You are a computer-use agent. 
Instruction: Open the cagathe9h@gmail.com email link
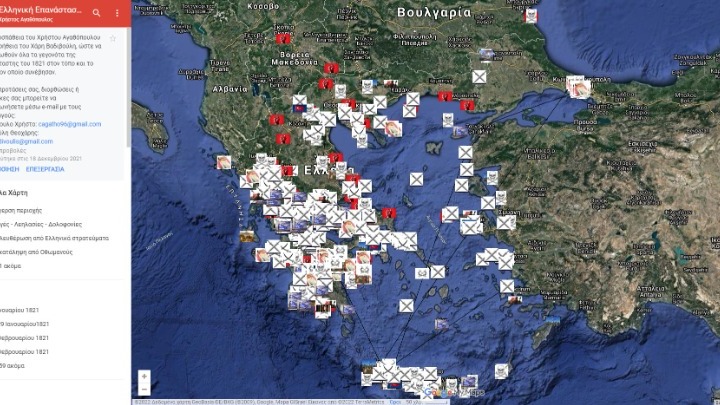pyautogui.click(x=65, y=124)
